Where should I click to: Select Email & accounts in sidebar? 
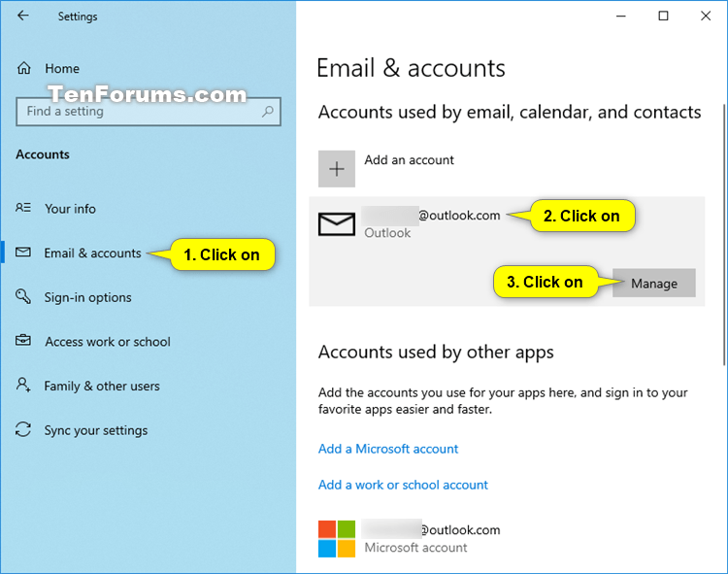92,253
